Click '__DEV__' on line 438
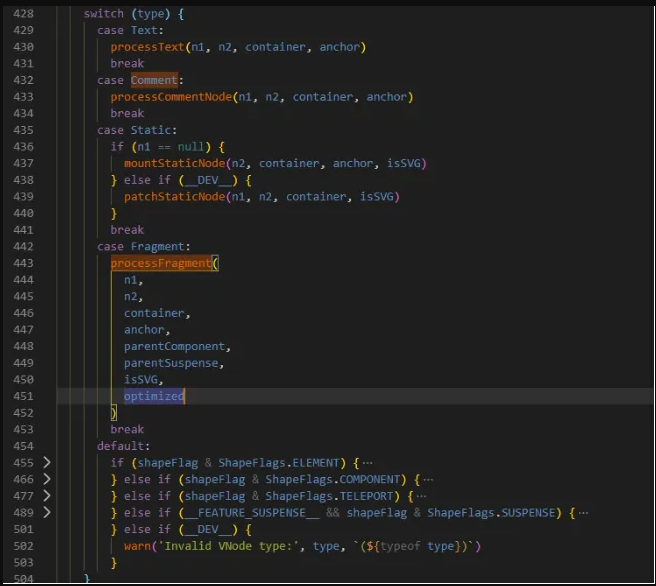This screenshot has height=586, width=656. coord(208,180)
